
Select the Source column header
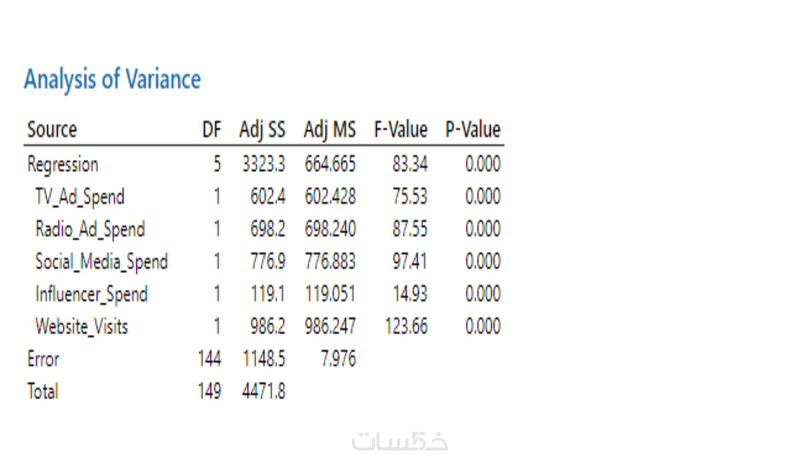[x=52, y=130]
